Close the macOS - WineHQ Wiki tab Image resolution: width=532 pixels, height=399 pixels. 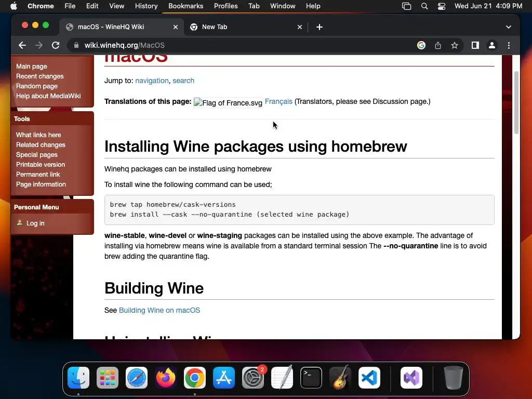point(176,27)
